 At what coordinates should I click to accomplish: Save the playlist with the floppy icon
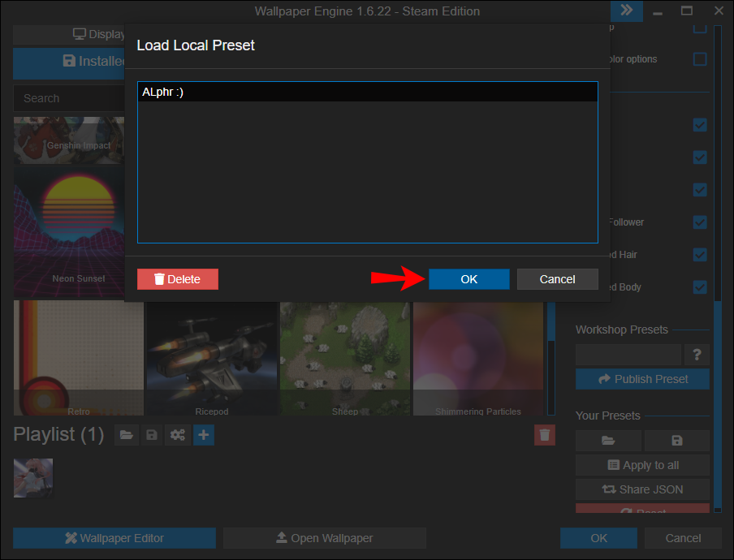coord(152,435)
